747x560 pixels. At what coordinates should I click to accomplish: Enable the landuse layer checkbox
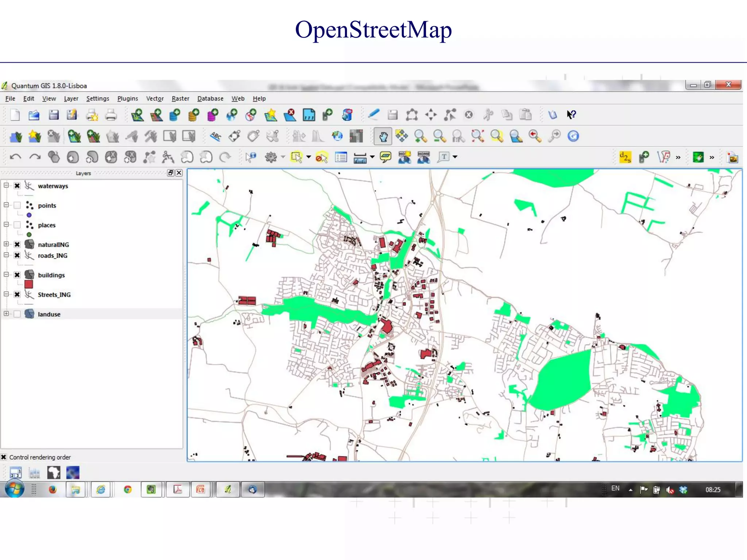pyautogui.click(x=17, y=314)
